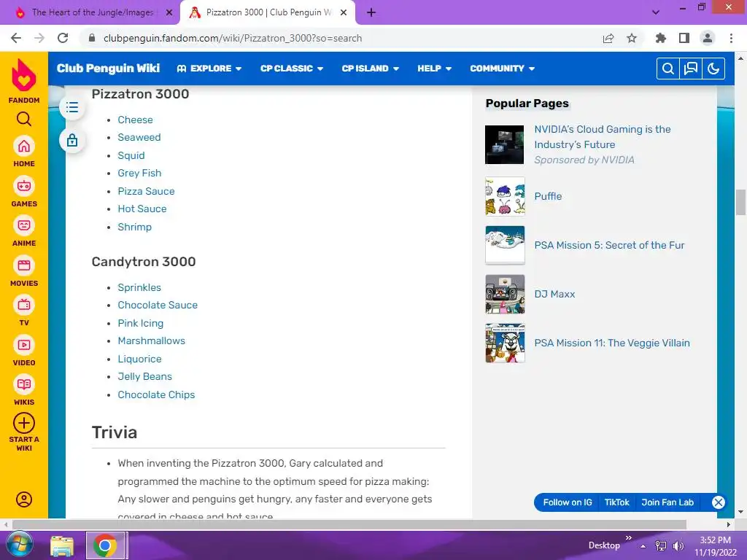
Task: Expand Desktop toolbar chevron in taskbar
Action: (628, 538)
